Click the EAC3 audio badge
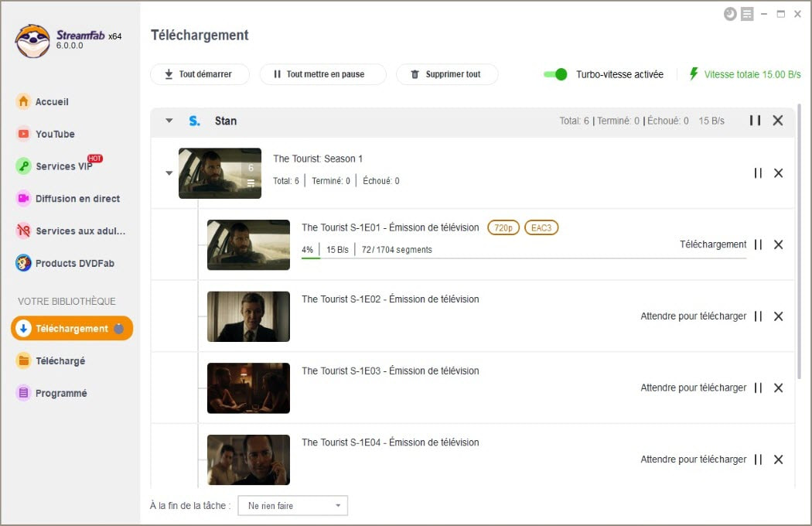This screenshot has width=812, height=526. [x=541, y=227]
